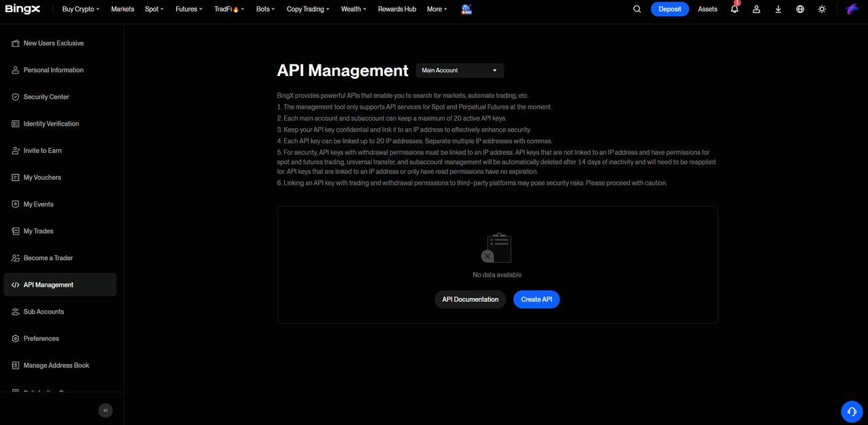Click the Preferences hexagon icon

16,339
